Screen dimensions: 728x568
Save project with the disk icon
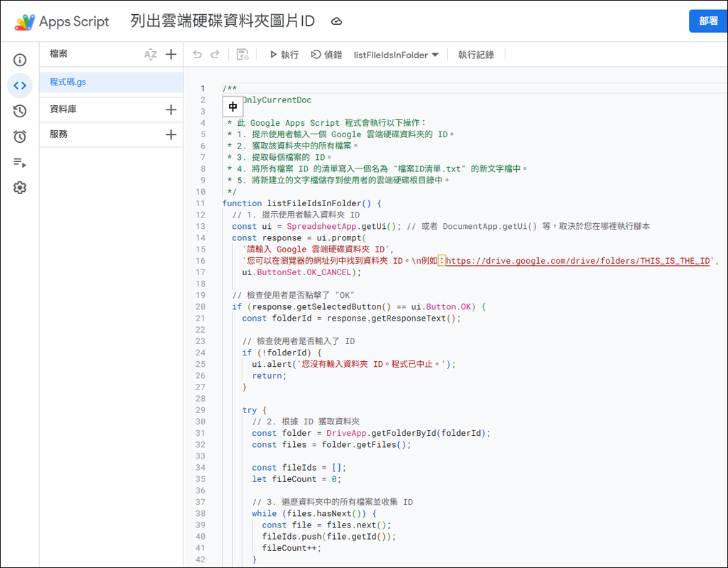pyautogui.click(x=242, y=54)
